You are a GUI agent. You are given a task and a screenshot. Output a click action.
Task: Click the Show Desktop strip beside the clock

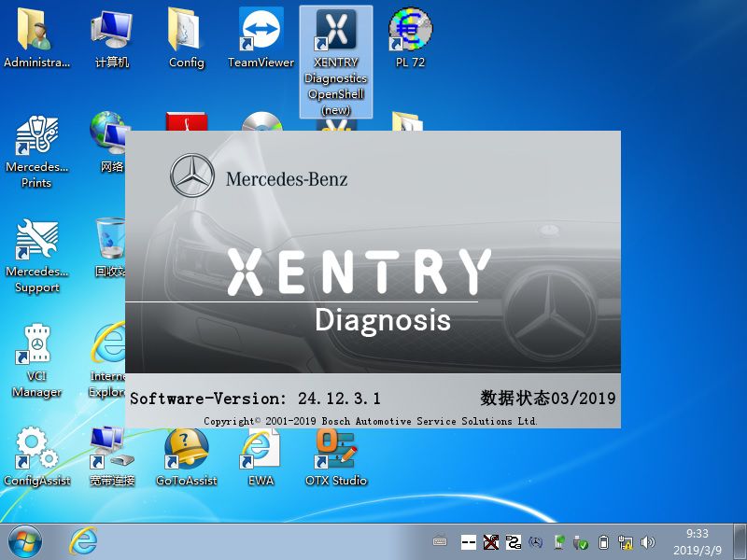click(740, 541)
